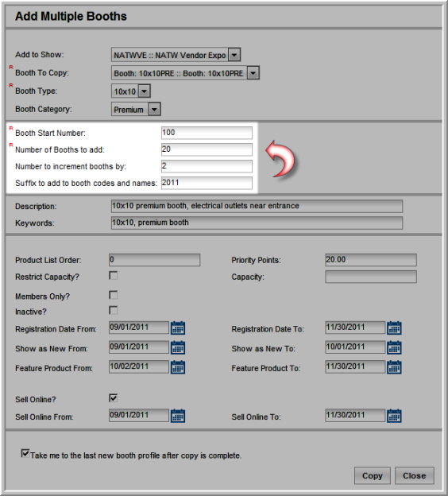Open calendar for Show as New From

(178, 347)
